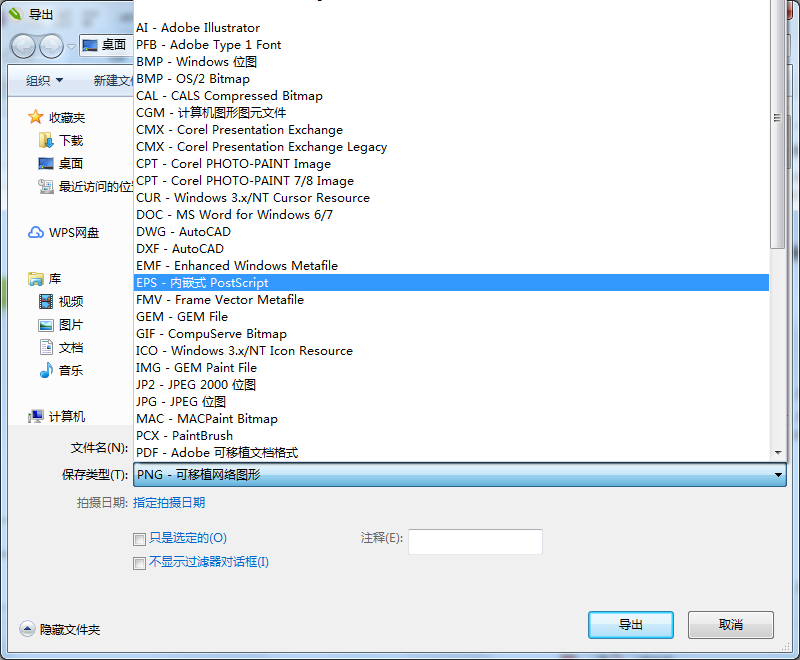Select CAL - CALS Compressed Bitmap
The width and height of the screenshot is (800, 660).
pyautogui.click(x=452, y=96)
